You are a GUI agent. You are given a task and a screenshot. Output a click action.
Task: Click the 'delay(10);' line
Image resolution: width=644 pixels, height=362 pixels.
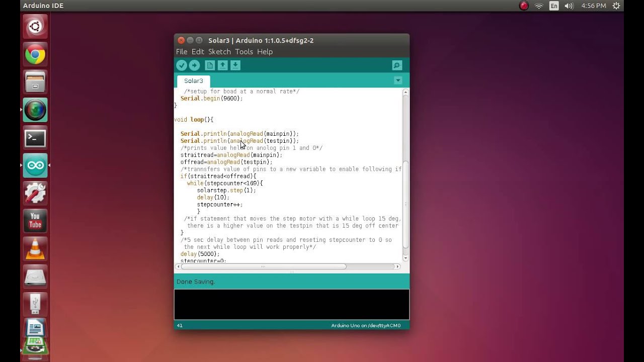213,198
